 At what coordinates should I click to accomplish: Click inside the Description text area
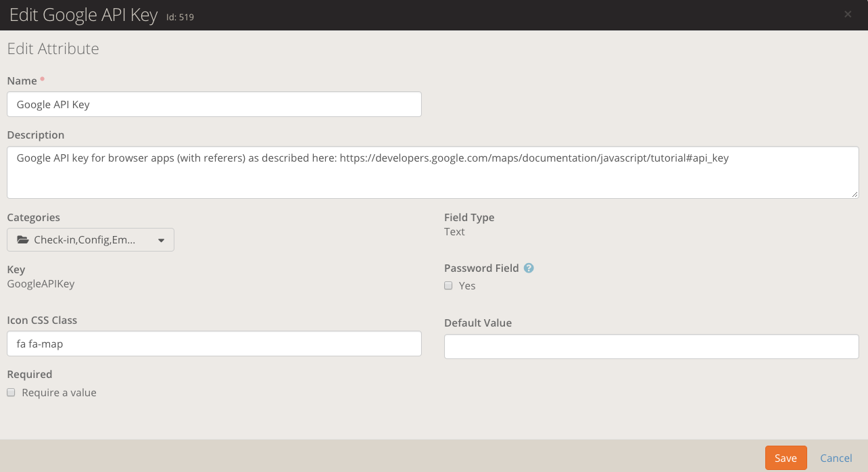pos(433,179)
